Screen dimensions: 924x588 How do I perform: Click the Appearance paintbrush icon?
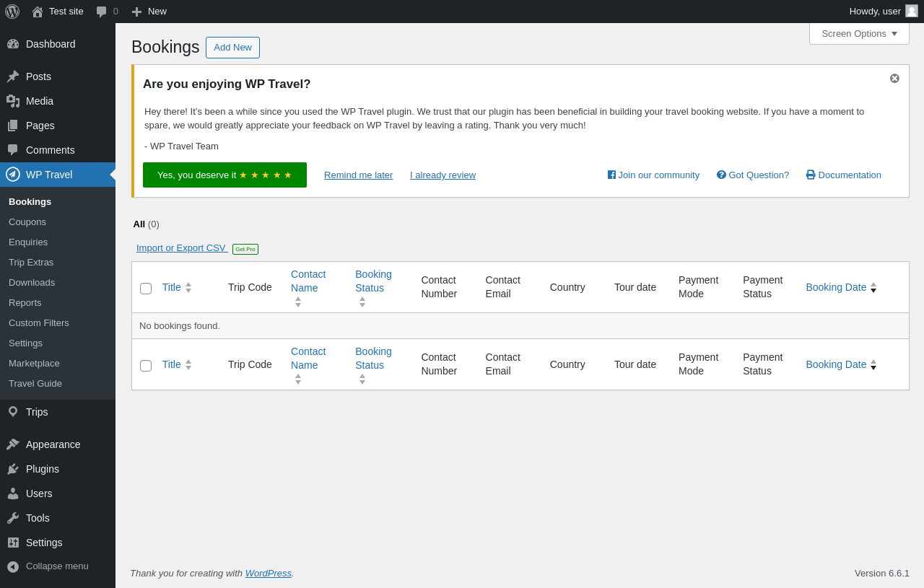(x=13, y=444)
